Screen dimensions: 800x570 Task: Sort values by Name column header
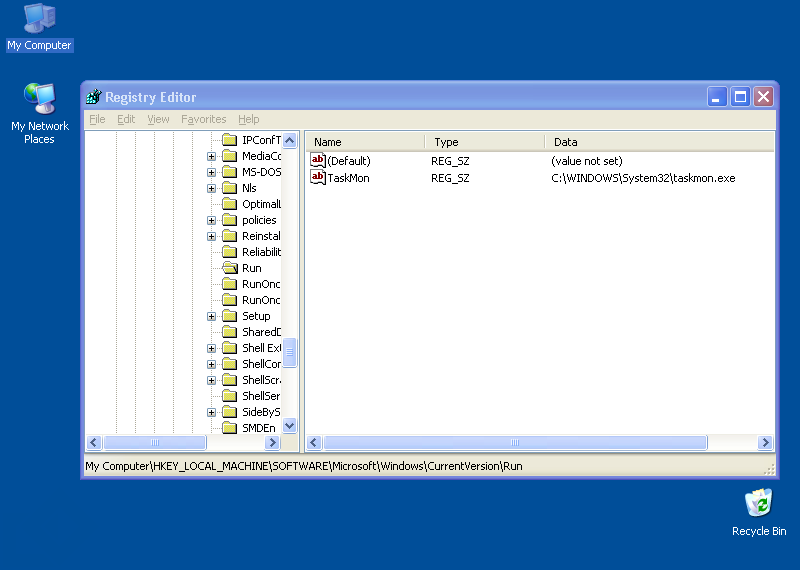pos(365,142)
